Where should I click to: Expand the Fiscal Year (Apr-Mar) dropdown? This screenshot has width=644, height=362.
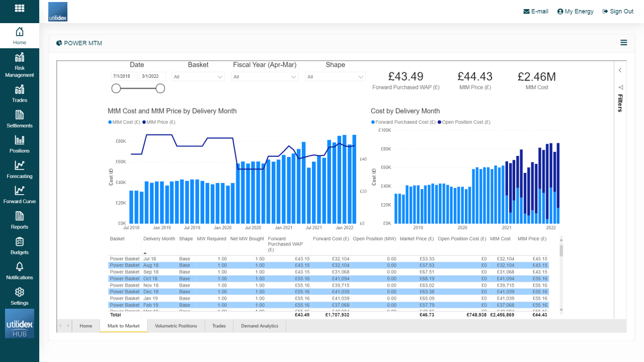265,77
